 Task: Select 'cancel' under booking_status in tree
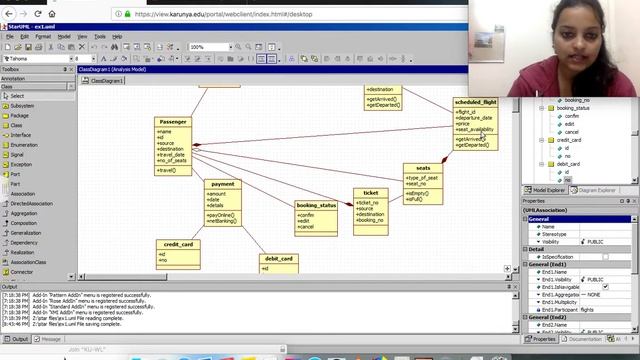click(x=571, y=132)
